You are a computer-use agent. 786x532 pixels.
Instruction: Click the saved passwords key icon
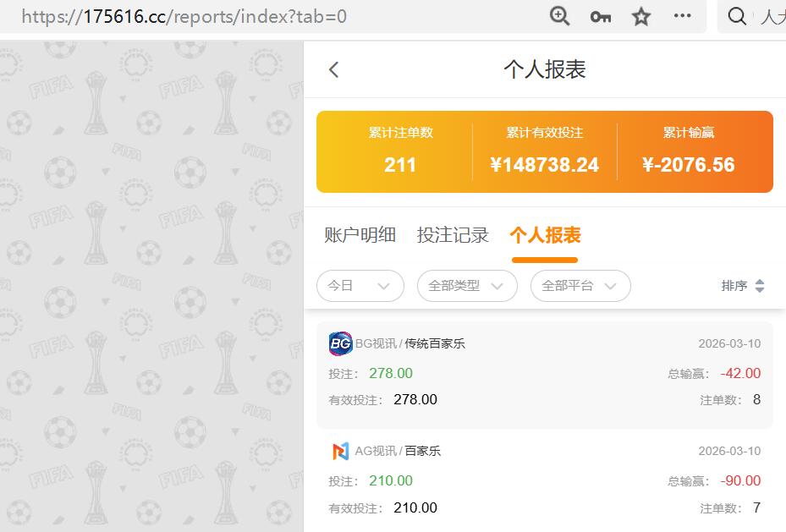click(600, 15)
